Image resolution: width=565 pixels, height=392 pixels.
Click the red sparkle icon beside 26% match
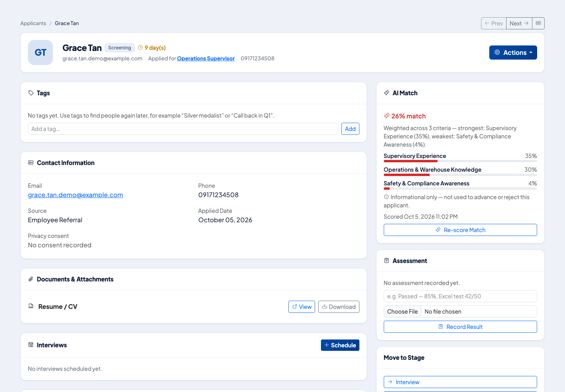(387, 116)
